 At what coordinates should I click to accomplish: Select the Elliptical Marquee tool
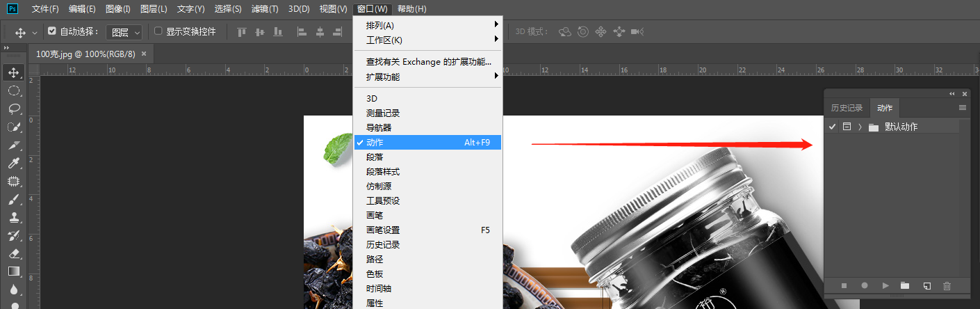pyautogui.click(x=13, y=90)
